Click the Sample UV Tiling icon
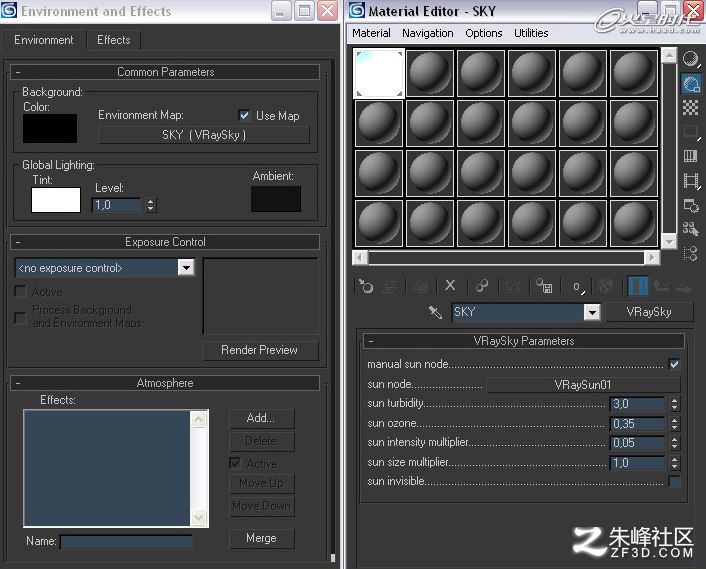 click(691, 131)
